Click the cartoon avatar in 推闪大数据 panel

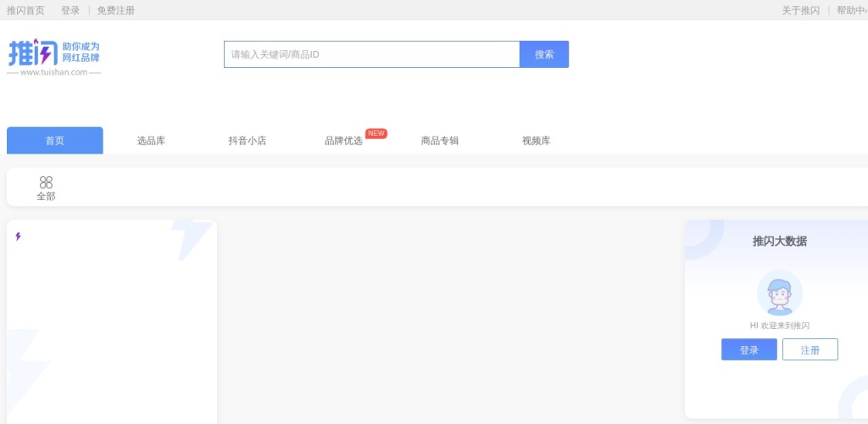779,293
